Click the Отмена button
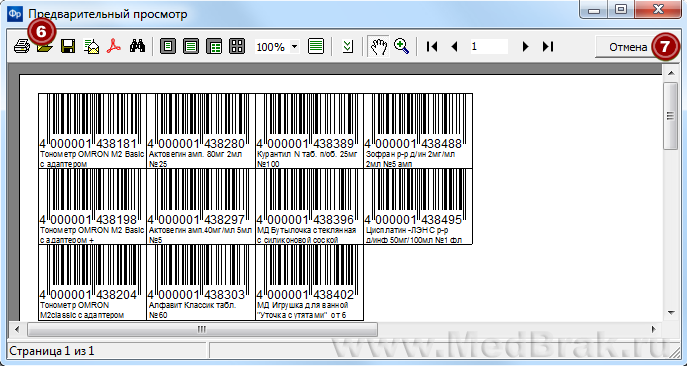Viewport: 687px width, 366px height. click(628, 47)
